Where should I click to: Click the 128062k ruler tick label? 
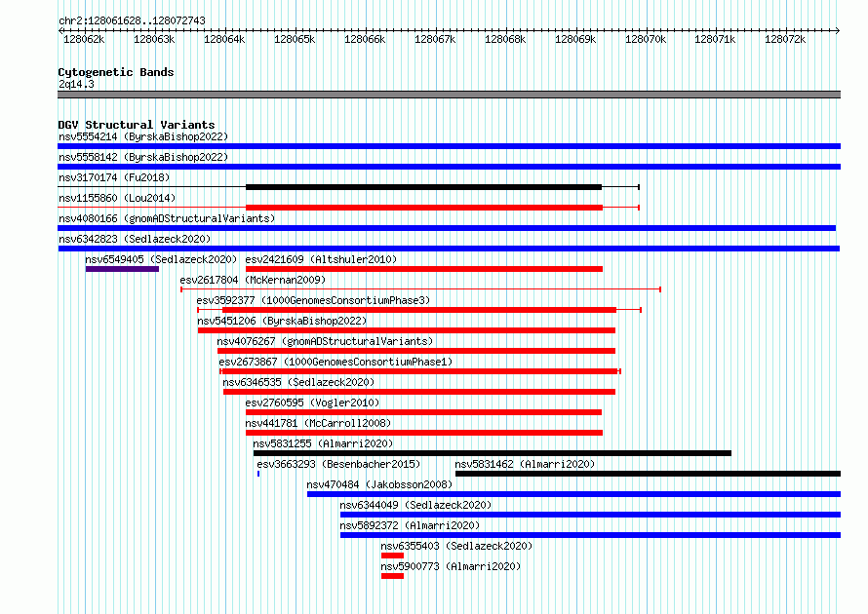(84, 39)
